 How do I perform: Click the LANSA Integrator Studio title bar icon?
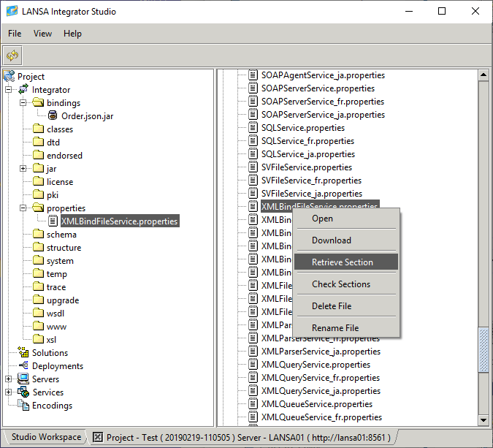12,11
